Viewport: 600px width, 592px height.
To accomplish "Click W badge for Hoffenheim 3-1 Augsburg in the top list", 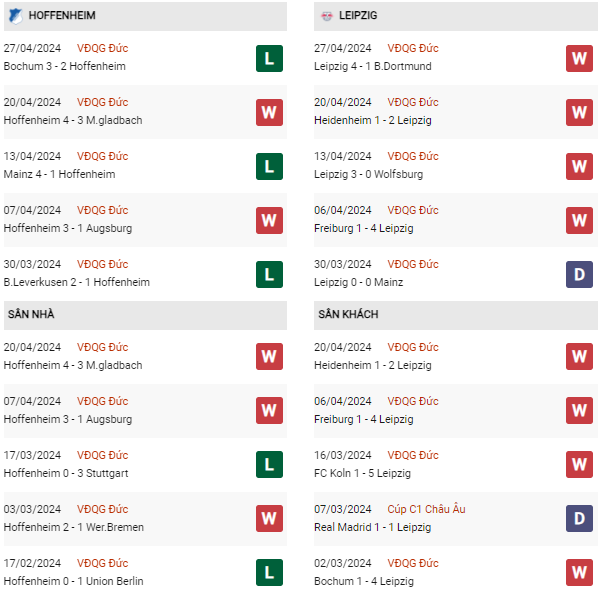I will click(x=269, y=220).
